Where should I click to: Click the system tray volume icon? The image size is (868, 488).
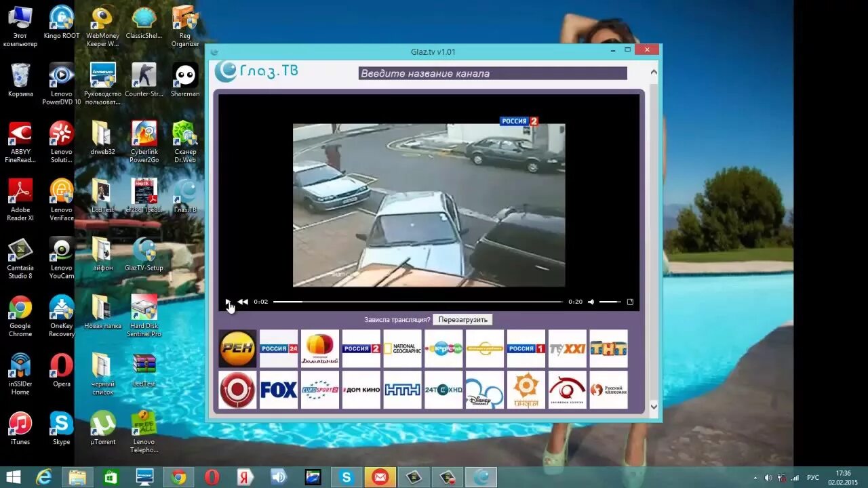pos(768,478)
